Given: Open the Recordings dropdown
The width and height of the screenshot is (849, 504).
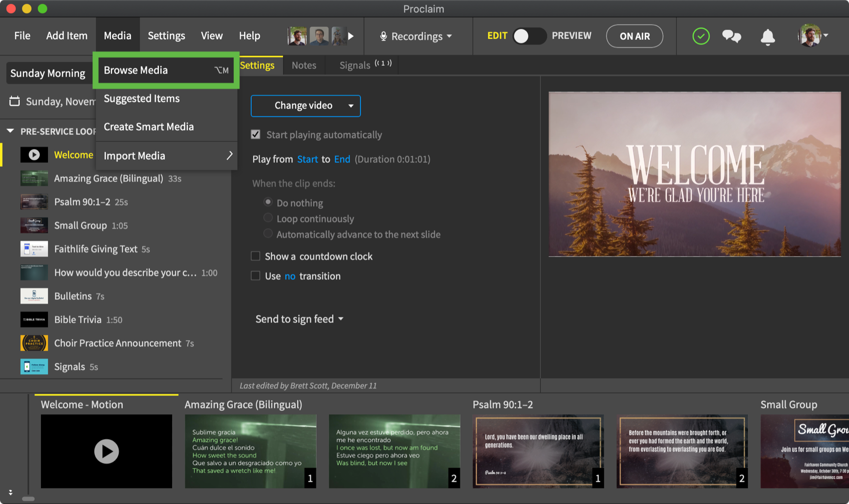Looking at the screenshot, I should click(417, 36).
